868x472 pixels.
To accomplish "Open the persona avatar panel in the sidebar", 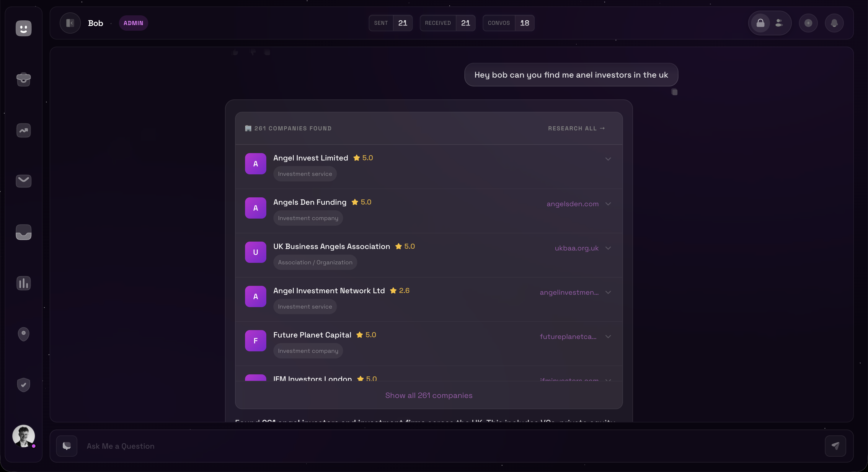I will (x=23, y=28).
